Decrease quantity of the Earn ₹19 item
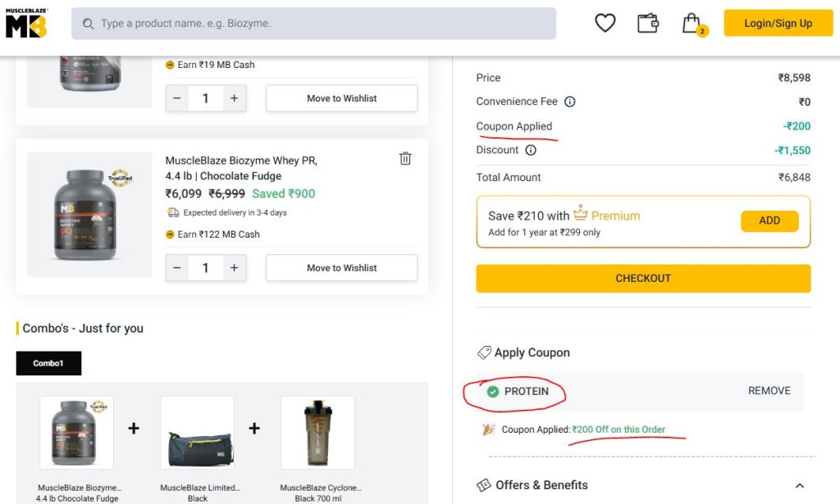Image resolution: width=840 pixels, height=504 pixels. [x=177, y=98]
